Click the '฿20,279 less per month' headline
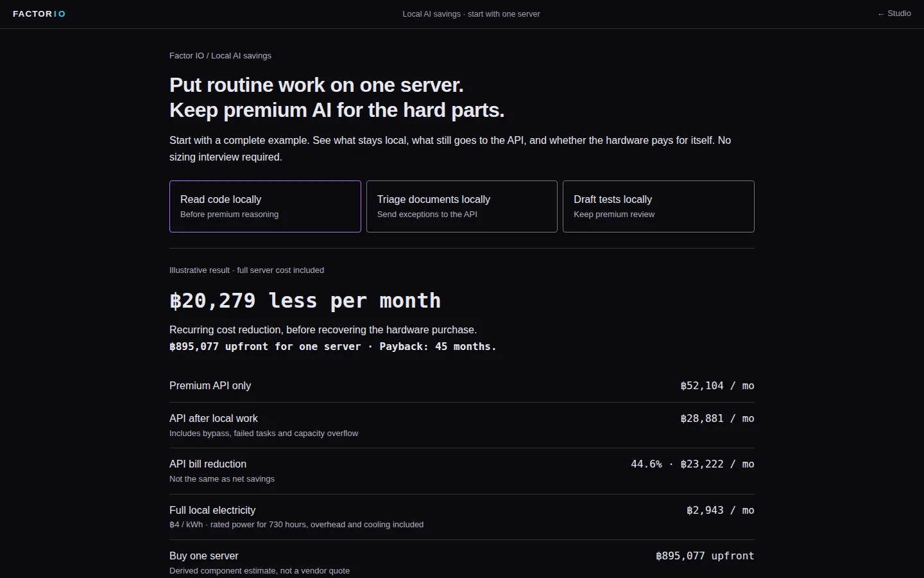Viewport: 924px width, 578px height. (305, 301)
